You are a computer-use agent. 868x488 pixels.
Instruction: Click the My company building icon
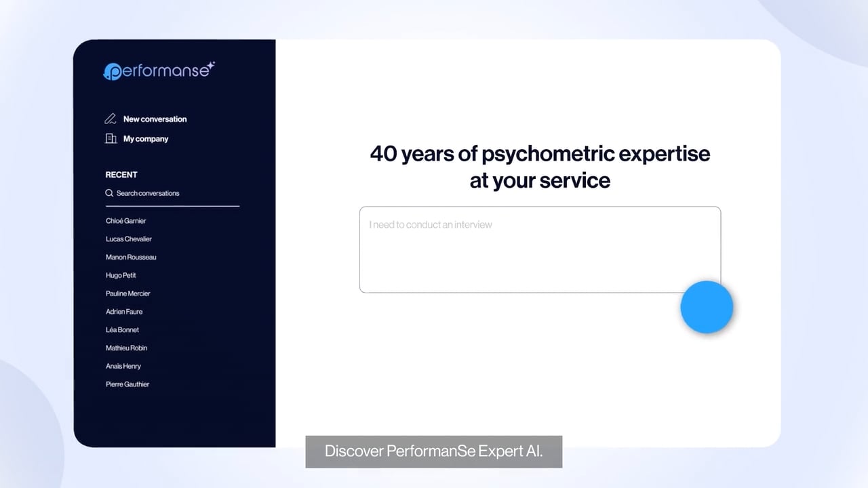111,139
